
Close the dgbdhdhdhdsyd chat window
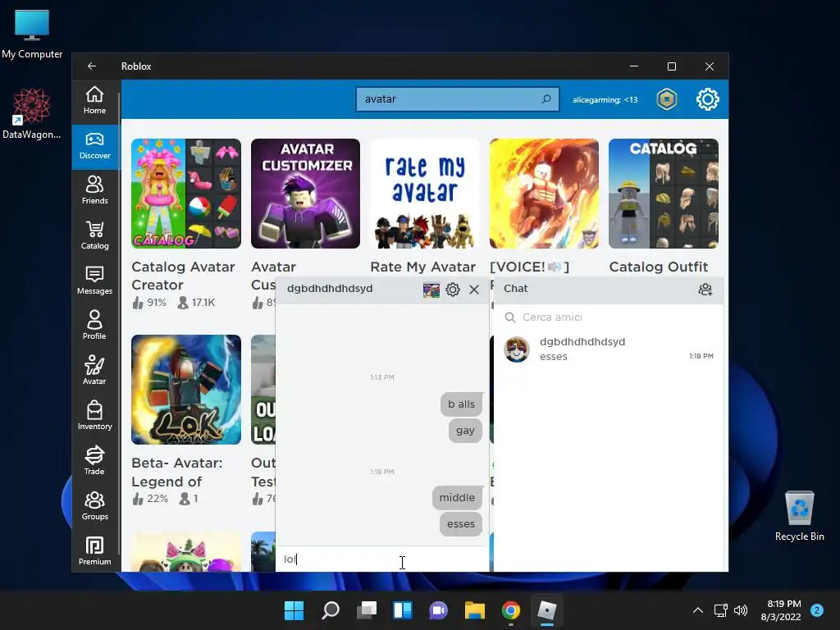pos(474,290)
